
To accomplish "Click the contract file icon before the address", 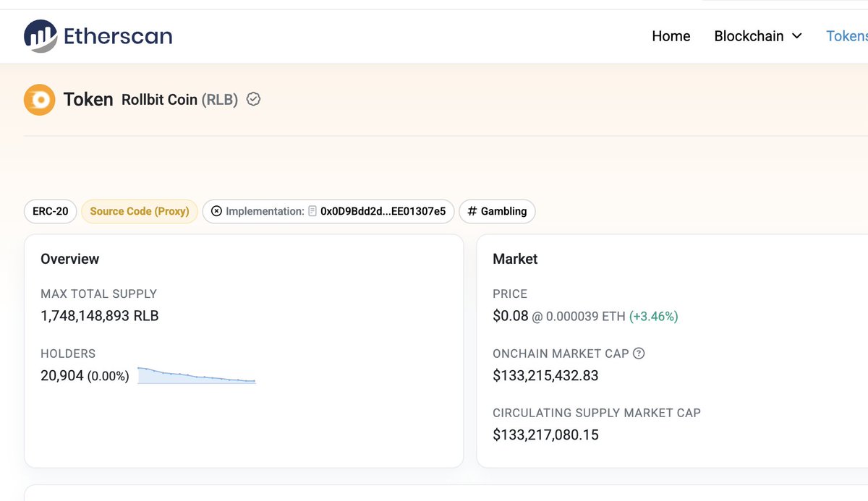I will [x=312, y=211].
